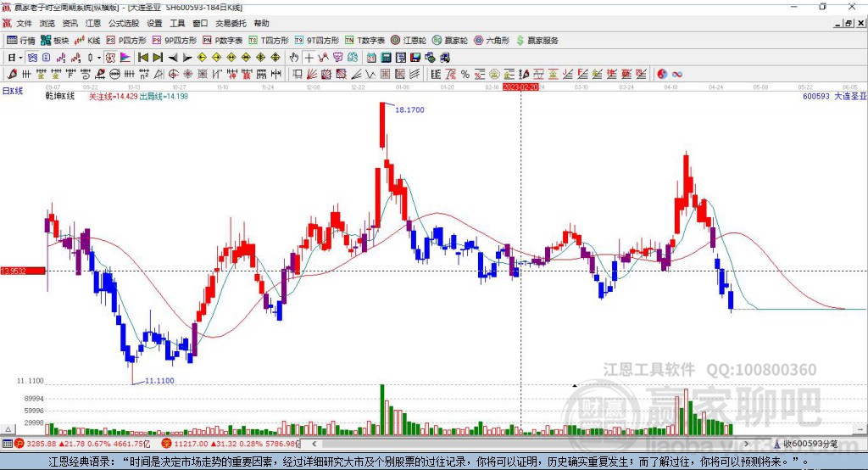
Task: Open the 行情 quotes view
Action: point(21,41)
